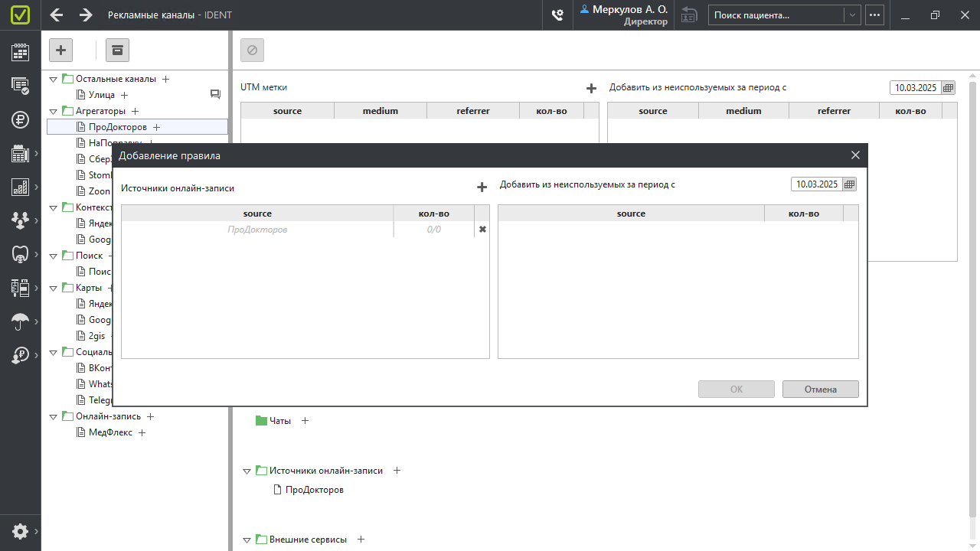The width and height of the screenshot is (980, 551).
Task: Open the salary ruble-person sidebar icon
Action: pos(21,355)
